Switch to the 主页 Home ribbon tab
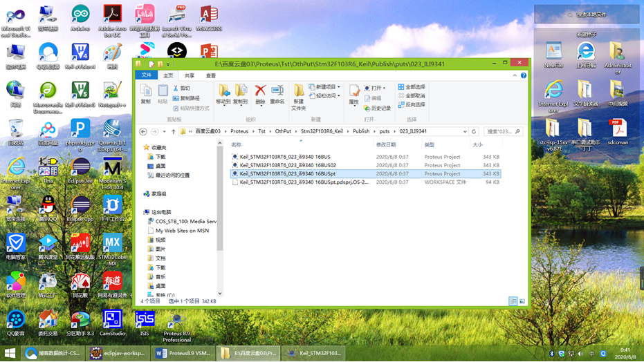Viewport: 644px width, 362px height. coord(168,75)
